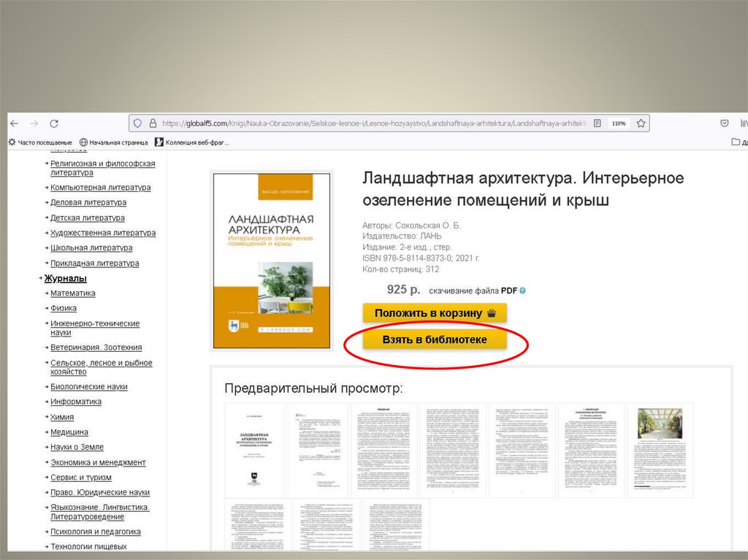Open Художественная литература category
The width and height of the screenshot is (748, 560).
pyautogui.click(x=103, y=233)
